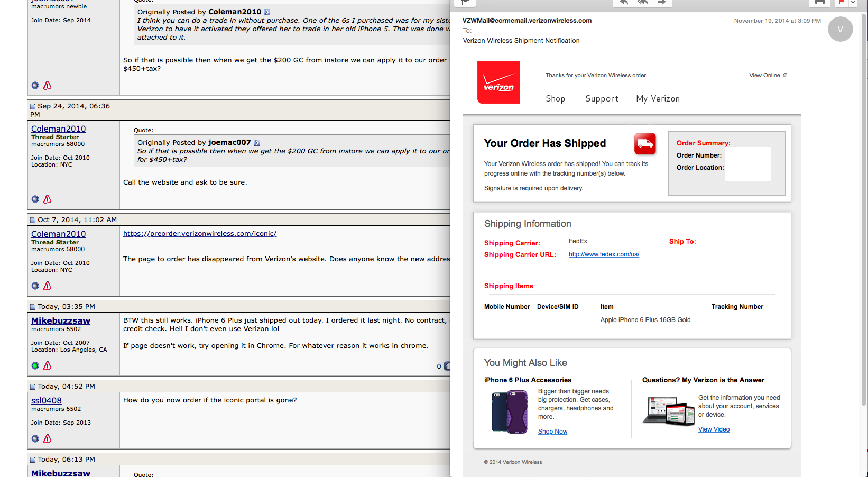Viewport: 868px width, 477px height.
Task: Click status icon in Coleman2010's Oct 7 post
Action: coord(35,286)
